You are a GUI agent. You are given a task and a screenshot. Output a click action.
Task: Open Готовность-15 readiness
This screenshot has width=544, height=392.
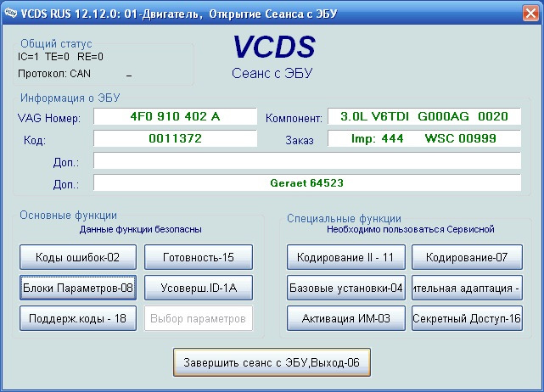(199, 257)
